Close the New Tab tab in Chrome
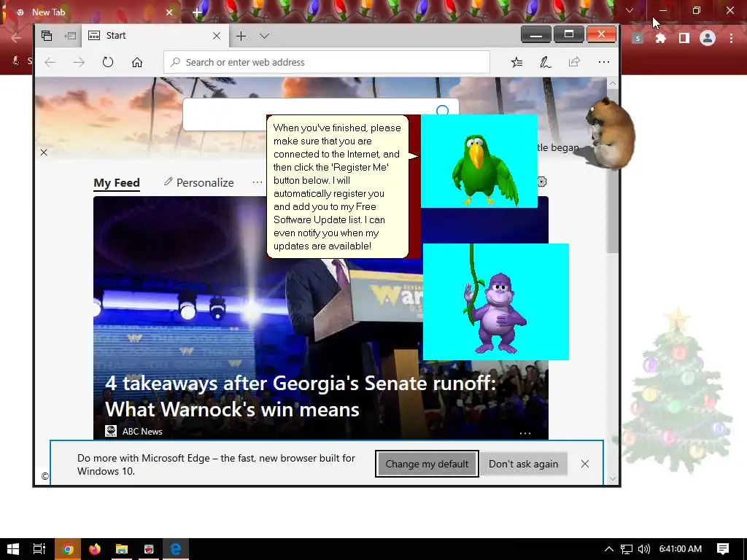747x560 pixels. [x=169, y=12]
